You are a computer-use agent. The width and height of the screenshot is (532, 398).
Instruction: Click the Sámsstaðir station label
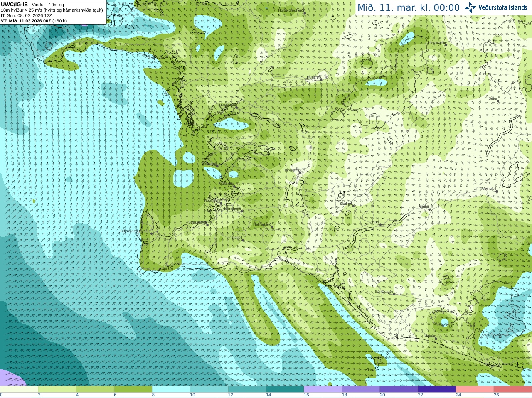click(x=384, y=292)
